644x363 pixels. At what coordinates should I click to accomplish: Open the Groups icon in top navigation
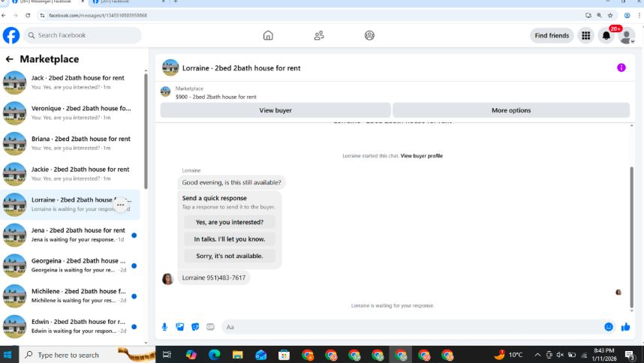[369, 35]
